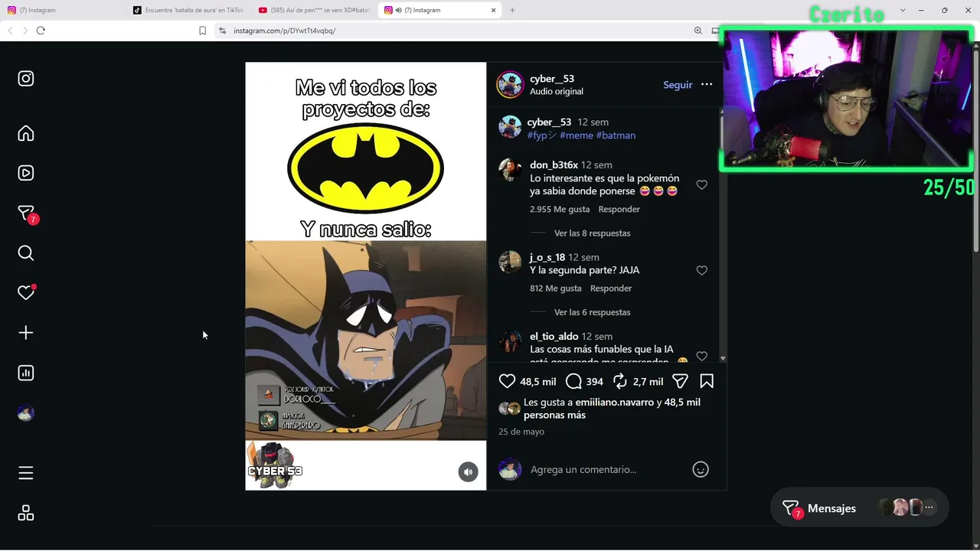
Task: Click the browser back arrow
Action: [x=10, y=31]
